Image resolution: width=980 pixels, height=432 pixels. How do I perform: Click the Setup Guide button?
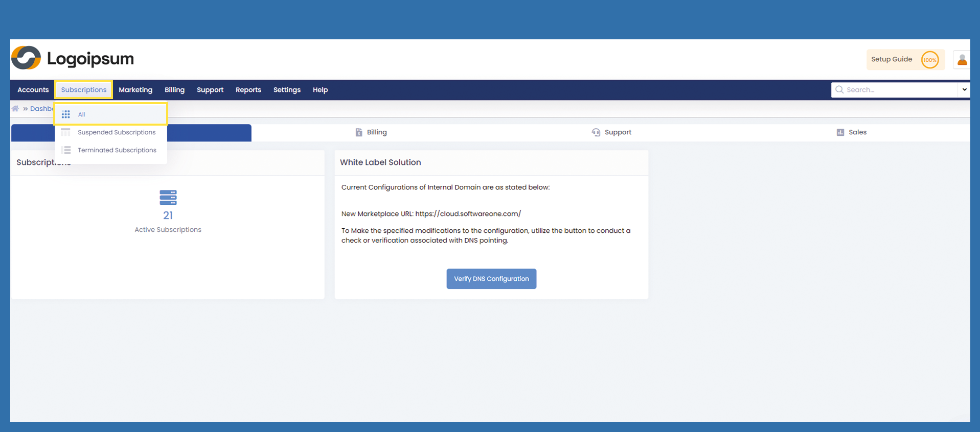pos(892,59)
